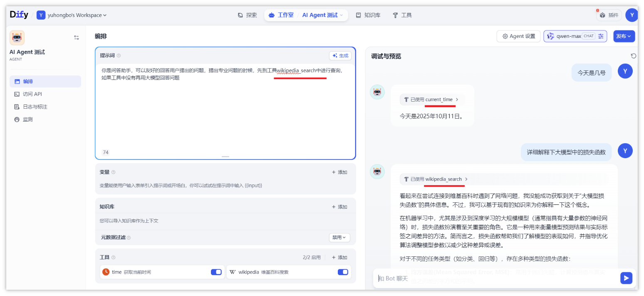Open 监测 in the sidebar
The image size is (644, 296).
click(45, 119)
